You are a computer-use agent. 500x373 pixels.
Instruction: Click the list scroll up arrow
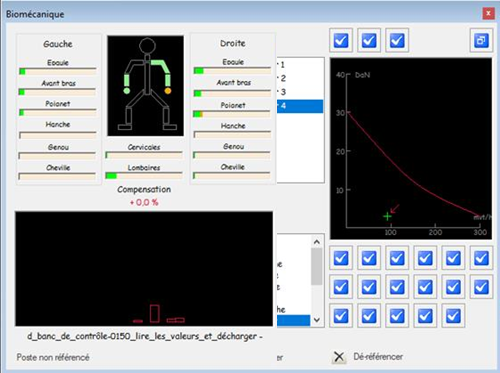317,242
